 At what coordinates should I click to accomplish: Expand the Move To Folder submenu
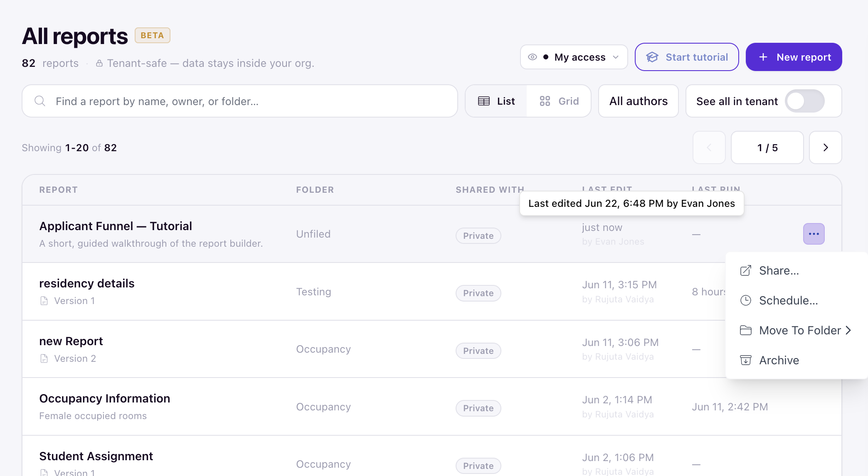796,330
